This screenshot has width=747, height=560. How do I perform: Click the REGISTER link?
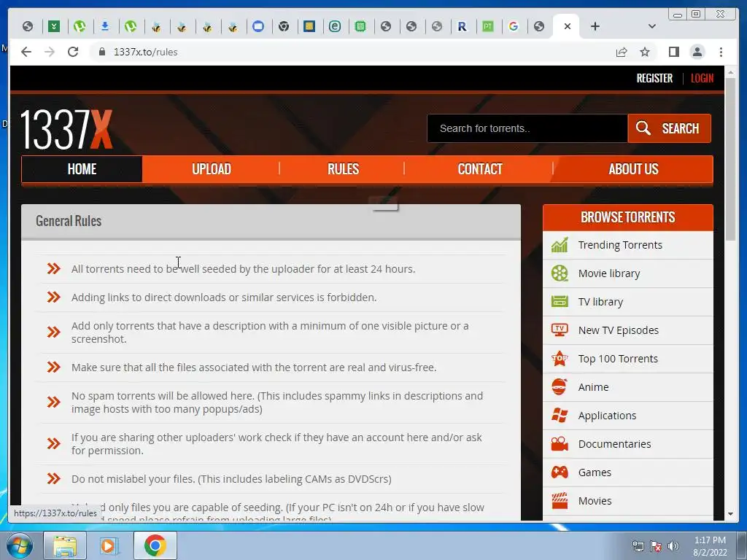[654, 78]
